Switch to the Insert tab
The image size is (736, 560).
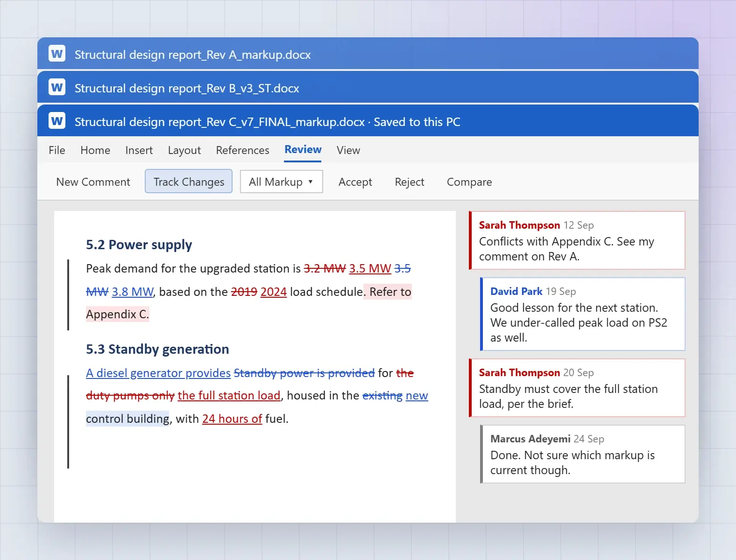[x=139, y=150]
